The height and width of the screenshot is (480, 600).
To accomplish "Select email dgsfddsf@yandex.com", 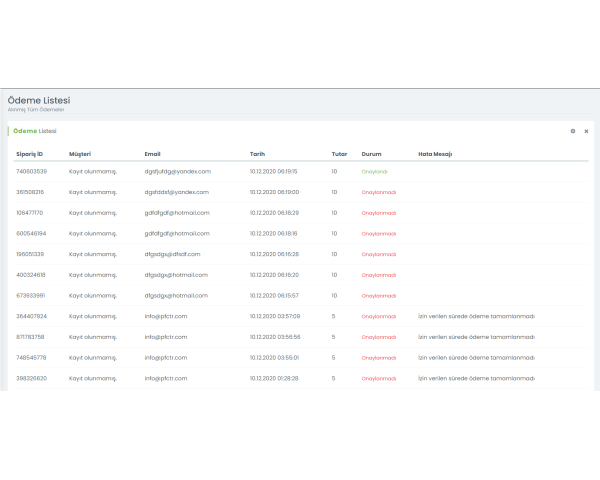I will (x=176, y=192).
